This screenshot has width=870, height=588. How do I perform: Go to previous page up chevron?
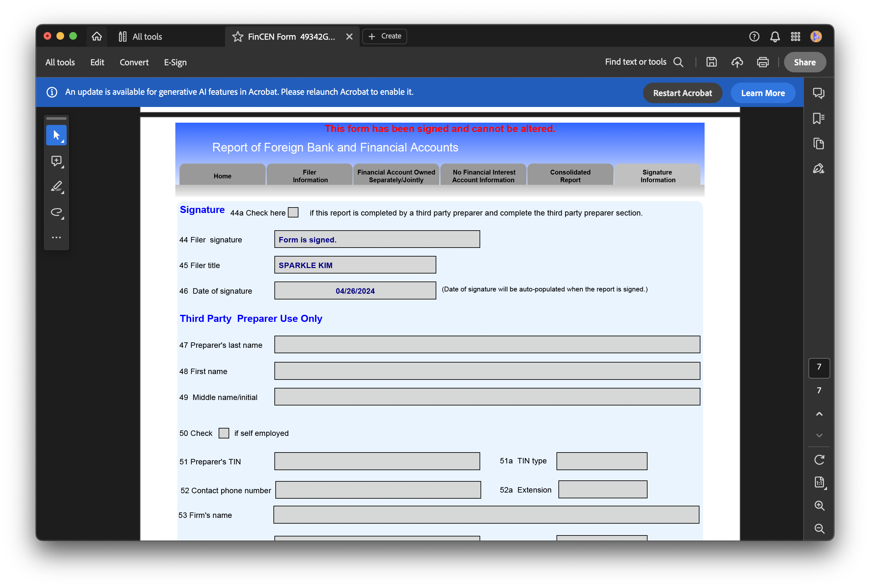(819, 414)
